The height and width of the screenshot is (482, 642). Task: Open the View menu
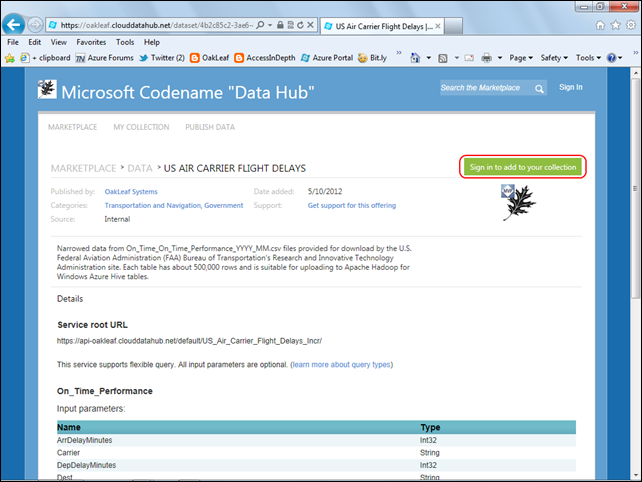(59, 42)
